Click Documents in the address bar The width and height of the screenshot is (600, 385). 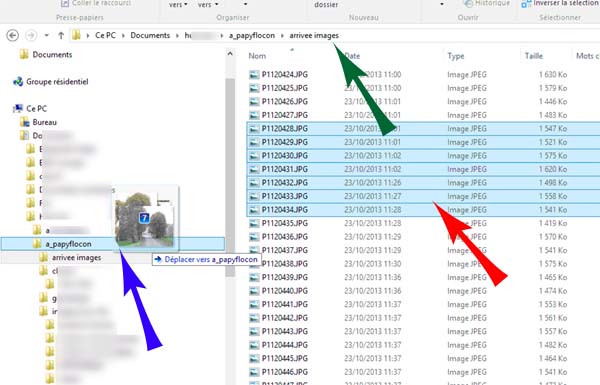[x=150, y=35]
